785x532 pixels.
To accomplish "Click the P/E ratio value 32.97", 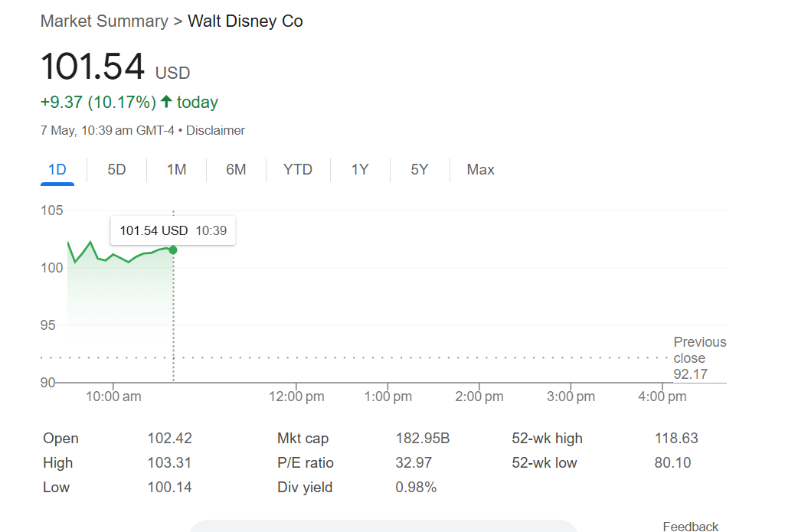I will pyautogui.click(x=414, y=462).
